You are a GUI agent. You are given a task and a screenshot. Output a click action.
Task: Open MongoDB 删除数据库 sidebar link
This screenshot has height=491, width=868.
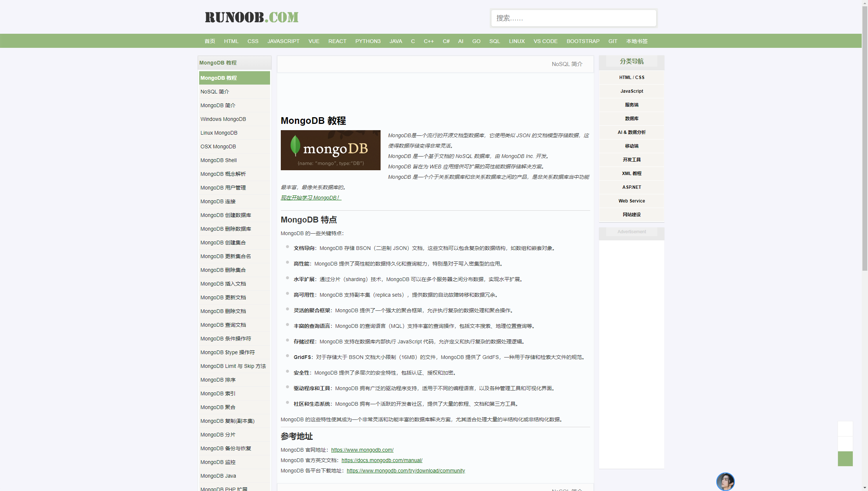tap(234, 229)
